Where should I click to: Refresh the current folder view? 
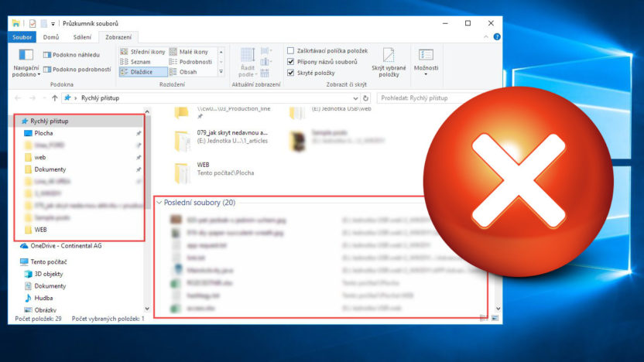(365, 98)
